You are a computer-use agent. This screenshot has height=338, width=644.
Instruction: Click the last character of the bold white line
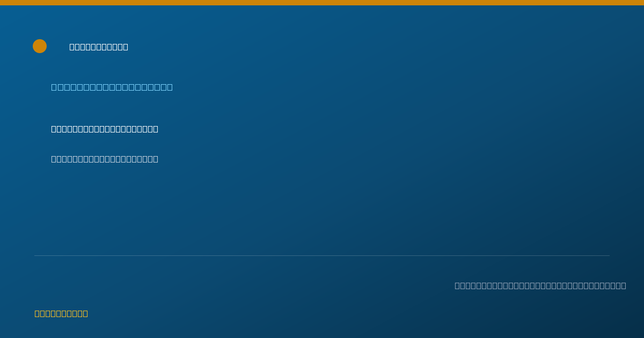156,129
